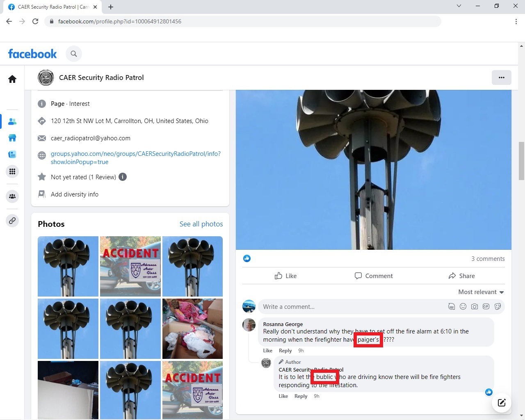Open Marketplace from the left sidebar
This screenshot has width=525, height=420.
(x=12, y=138)
